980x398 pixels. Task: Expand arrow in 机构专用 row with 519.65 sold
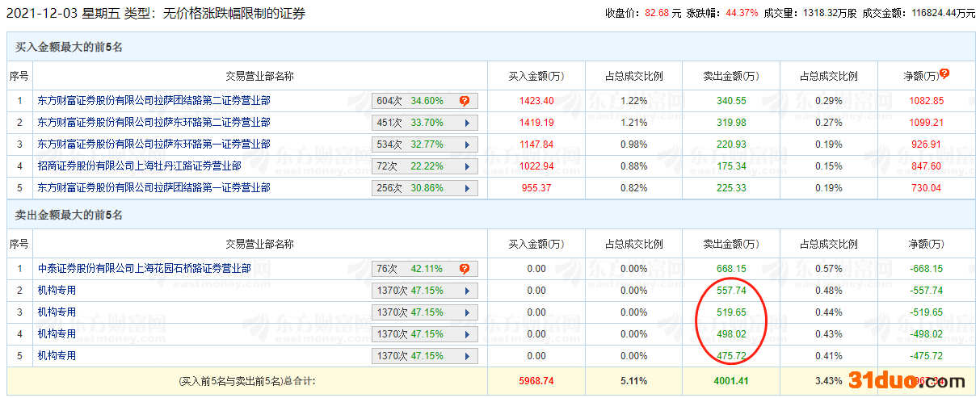pos(467,312)
